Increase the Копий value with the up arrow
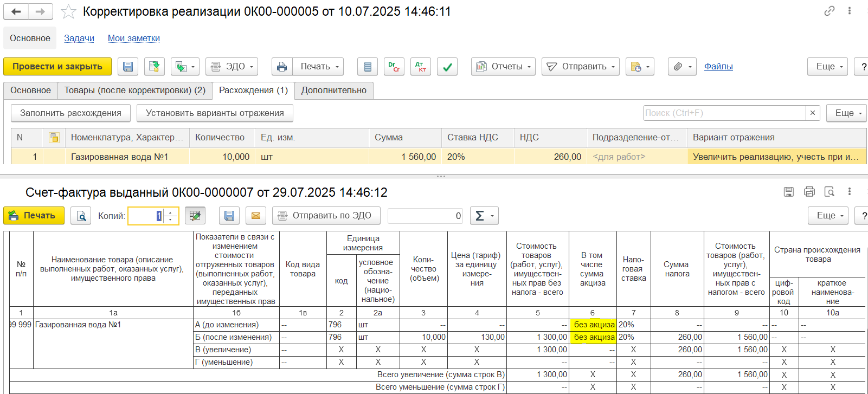Image resolution: width=868 pixels, height=394 pixels. click(171, 212)
